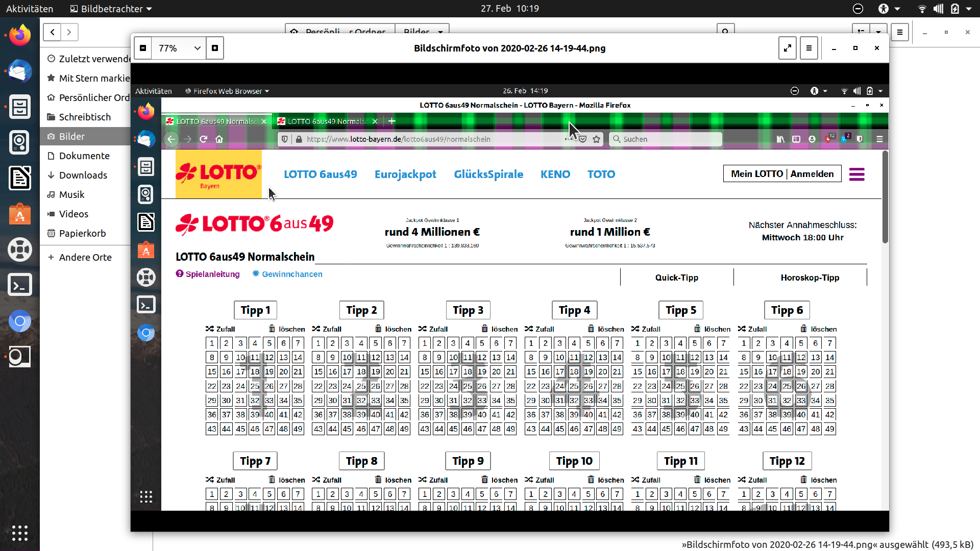This screenshot has height=551, width=980.
Task: Open Downloads in the Files sidebar
Action: point(83,175)
